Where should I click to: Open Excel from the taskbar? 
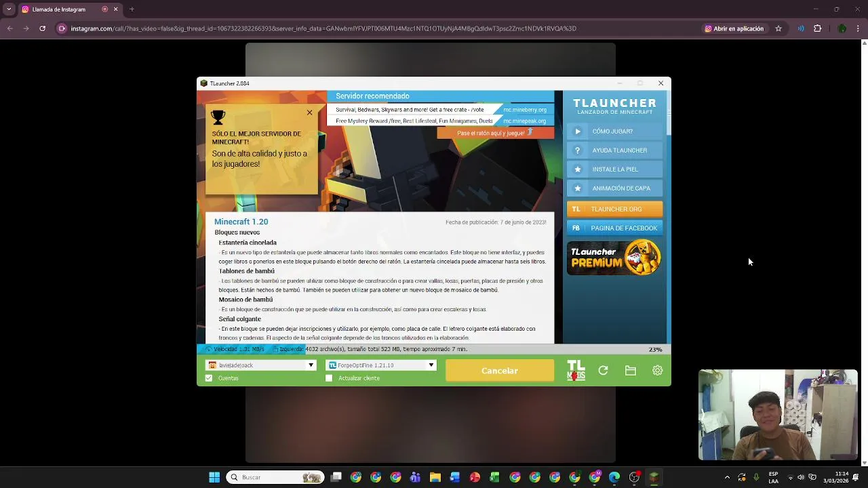tap(494, 477)
